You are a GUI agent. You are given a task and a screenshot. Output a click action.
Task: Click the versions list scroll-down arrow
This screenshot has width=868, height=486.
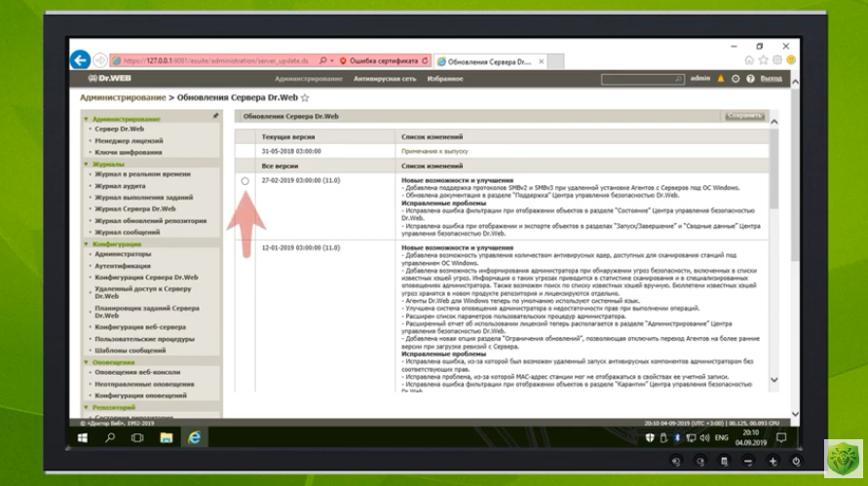click(x=774, y=380)
